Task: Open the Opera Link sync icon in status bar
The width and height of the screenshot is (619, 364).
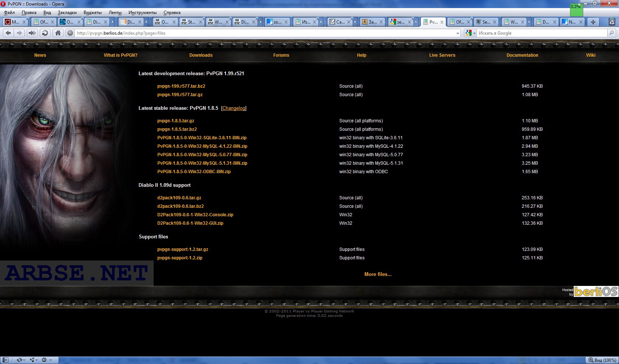Action: coord(20,360)
